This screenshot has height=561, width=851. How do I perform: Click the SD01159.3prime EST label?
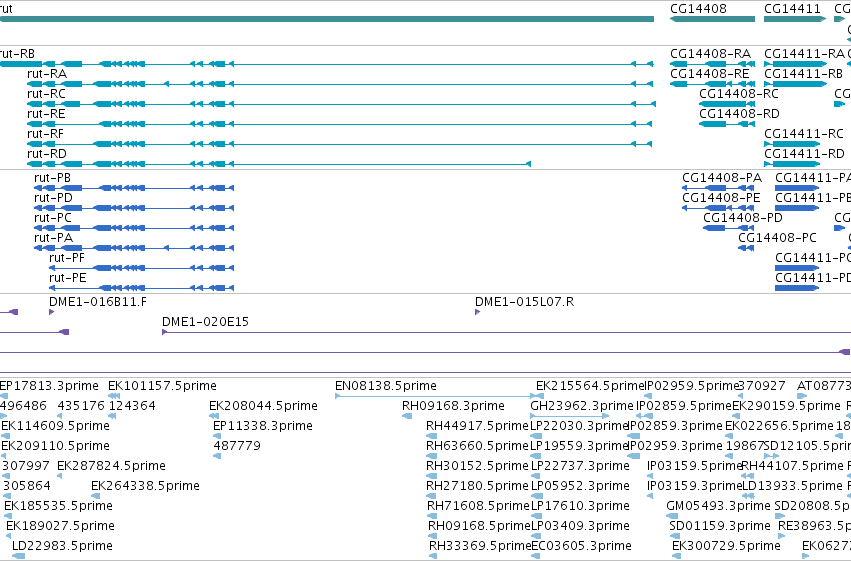coord(720,526)
